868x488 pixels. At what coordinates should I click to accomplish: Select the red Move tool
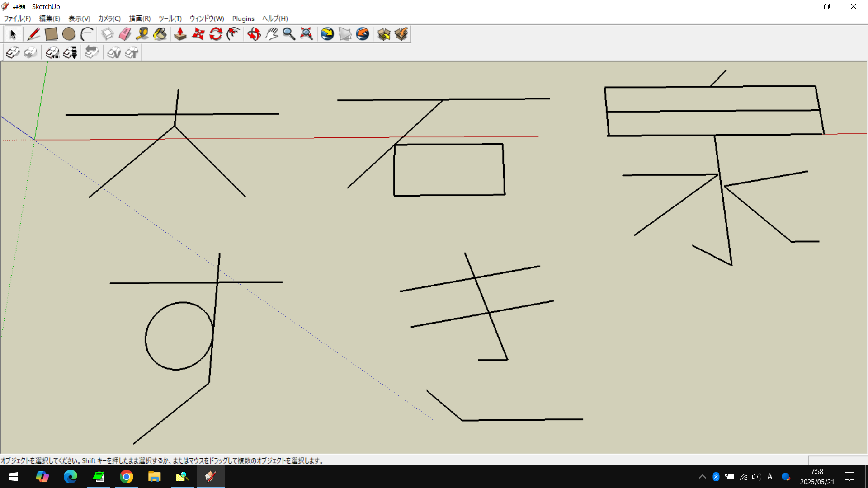pyautogui.click(x=198, y=34)
